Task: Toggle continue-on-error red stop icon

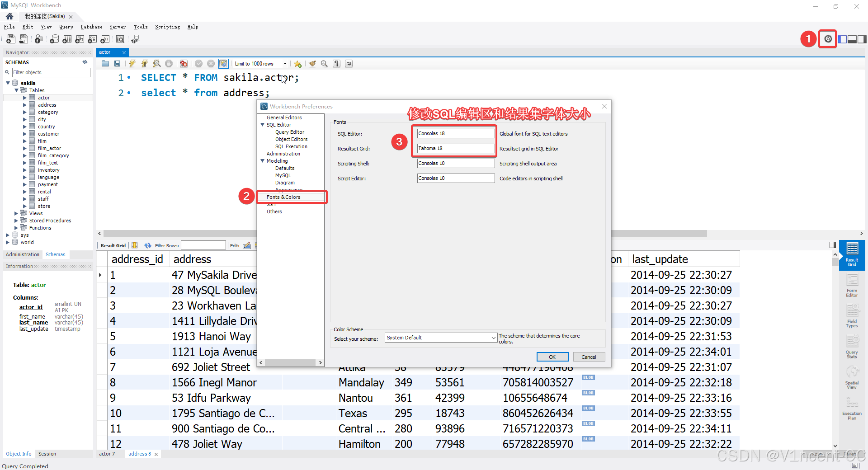Action: pos(184,64)
